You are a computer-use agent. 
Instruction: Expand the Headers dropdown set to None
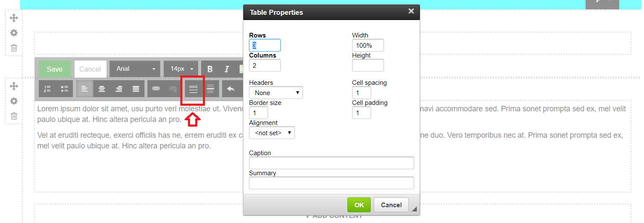(276, 93)
